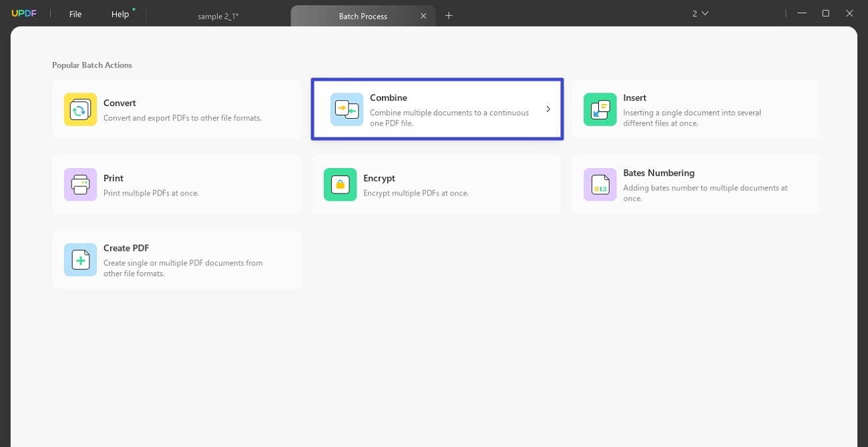Choose the Encrypt multiple PDFs description
This screenshot has width=868, height=447.
click(416, 193)
